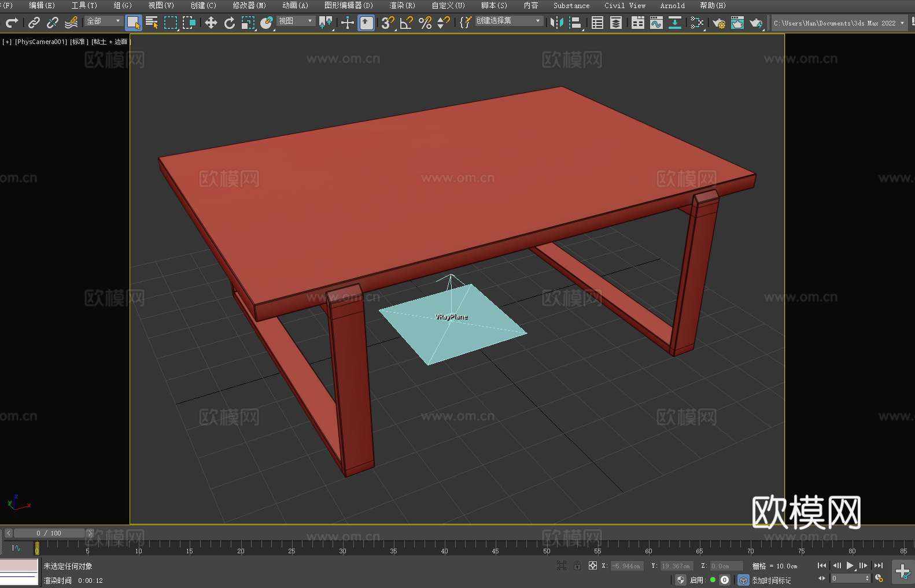Click the Bind to Space Warp icon
The image size is (915, 588).
[x=71, y=23]
